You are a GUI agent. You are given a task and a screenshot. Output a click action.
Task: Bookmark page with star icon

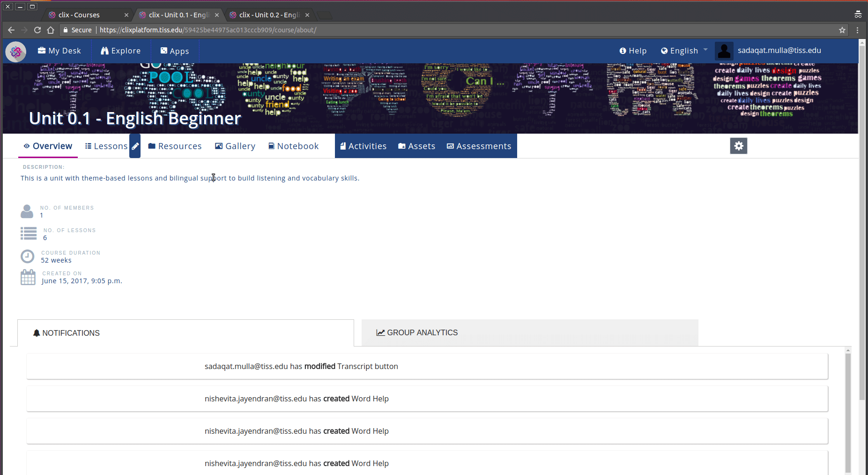(842, 30)
